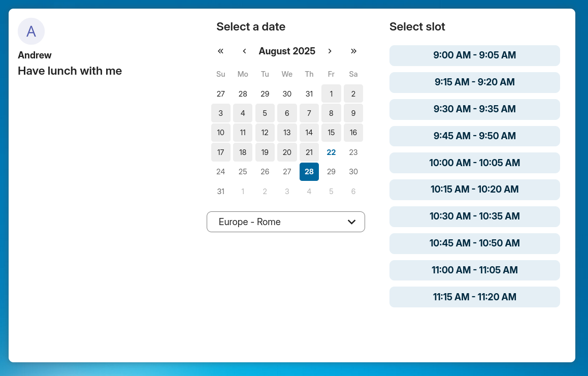This screenshot has width=588, height=376.
Task: Select August 22 on the calendar
Action: point(331,152)
